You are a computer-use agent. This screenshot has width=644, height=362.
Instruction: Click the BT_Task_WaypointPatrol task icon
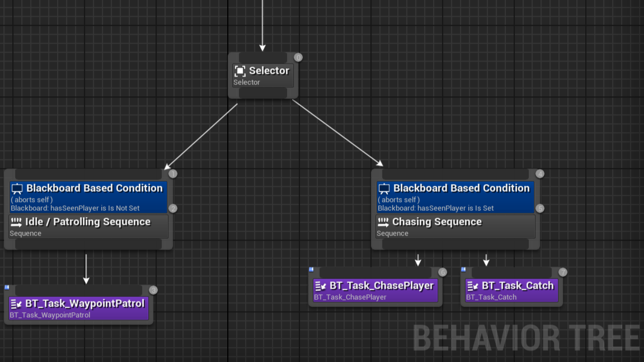click(x=16, y=304)
